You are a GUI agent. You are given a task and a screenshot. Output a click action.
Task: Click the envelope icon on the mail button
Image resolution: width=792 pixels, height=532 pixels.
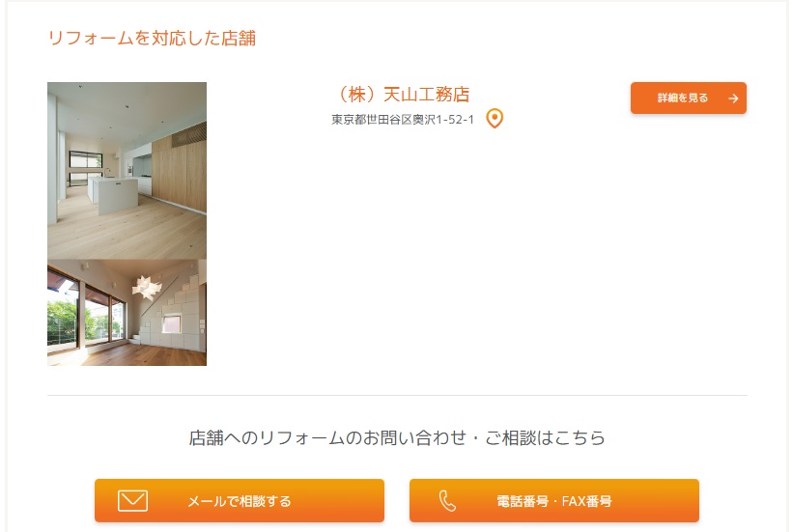click(x=133, y=501)
